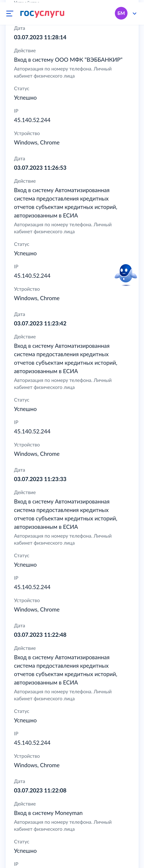This screenshot has width=144, height=868.
Task: Click the IP address under the 11:28:14 entry
Action: tap(32, 120)
